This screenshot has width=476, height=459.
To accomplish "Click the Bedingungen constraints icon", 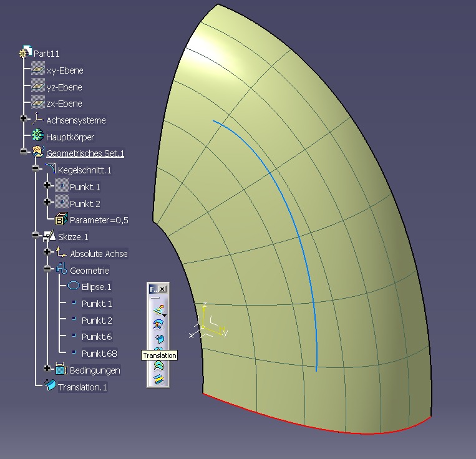I will tap(61, 369).
